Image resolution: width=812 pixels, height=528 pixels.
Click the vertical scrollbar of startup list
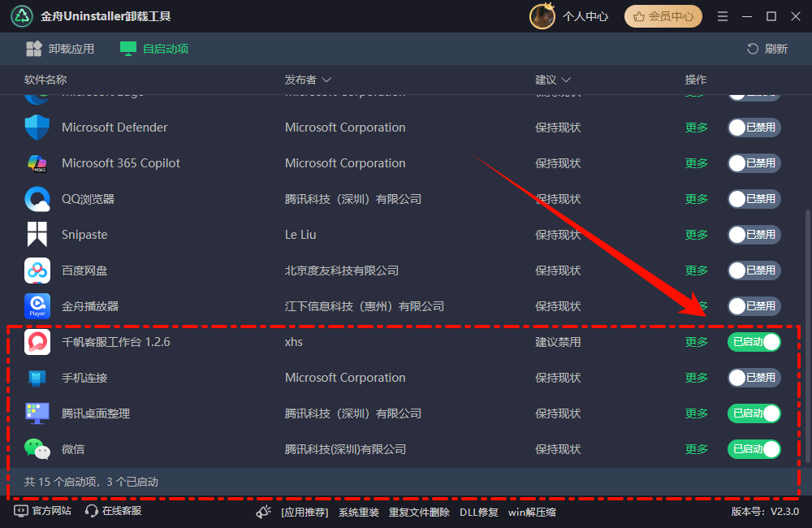point(806,325)
